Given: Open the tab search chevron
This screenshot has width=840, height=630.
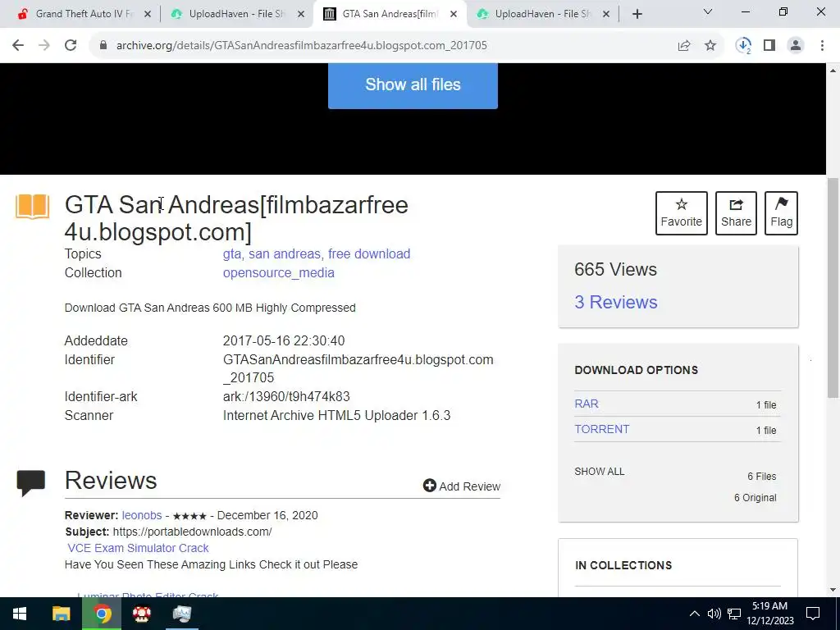Looking at the screenshot, I should (x=708, y=11).
